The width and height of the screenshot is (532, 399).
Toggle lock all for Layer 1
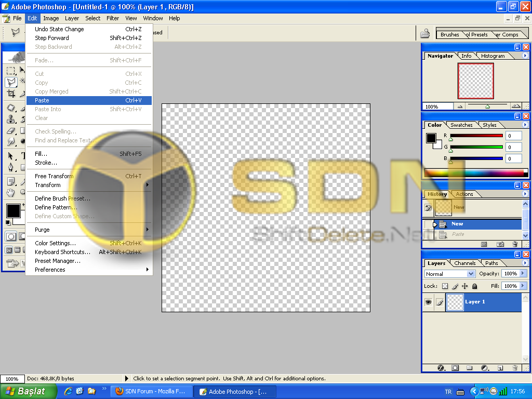pyautogui.click(x=475, y=286)
